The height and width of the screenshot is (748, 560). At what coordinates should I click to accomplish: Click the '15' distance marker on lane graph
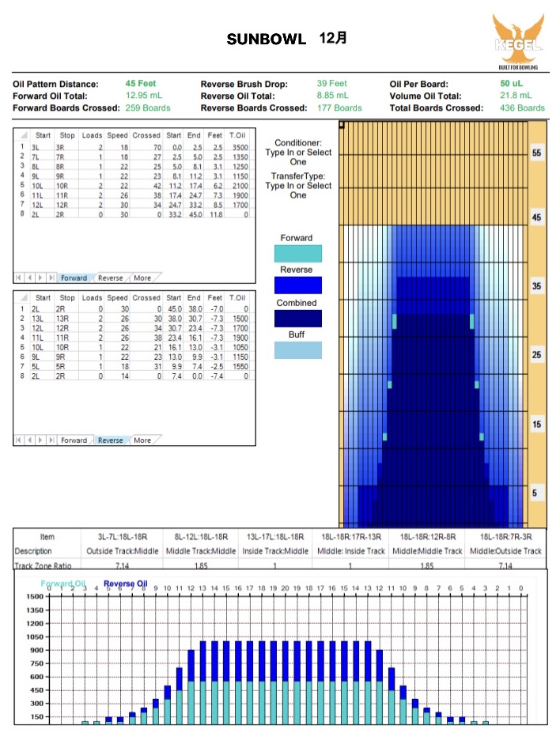click(x=536, y=424)
